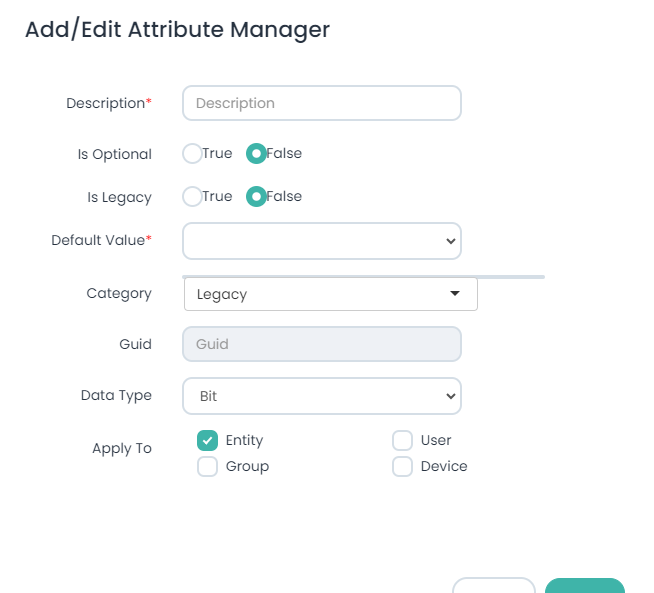Enable the User checkbox

point(402,440)
